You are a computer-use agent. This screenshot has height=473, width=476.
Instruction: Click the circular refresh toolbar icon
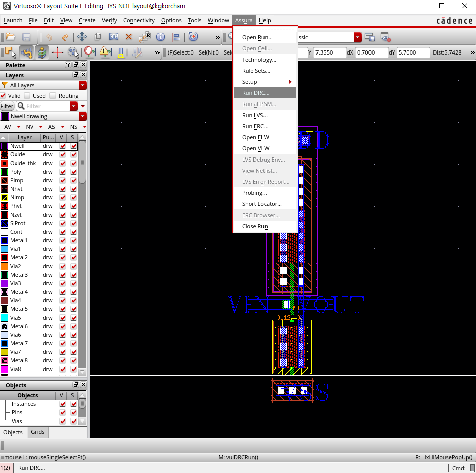pyautogui.click(x=193, y=37)
